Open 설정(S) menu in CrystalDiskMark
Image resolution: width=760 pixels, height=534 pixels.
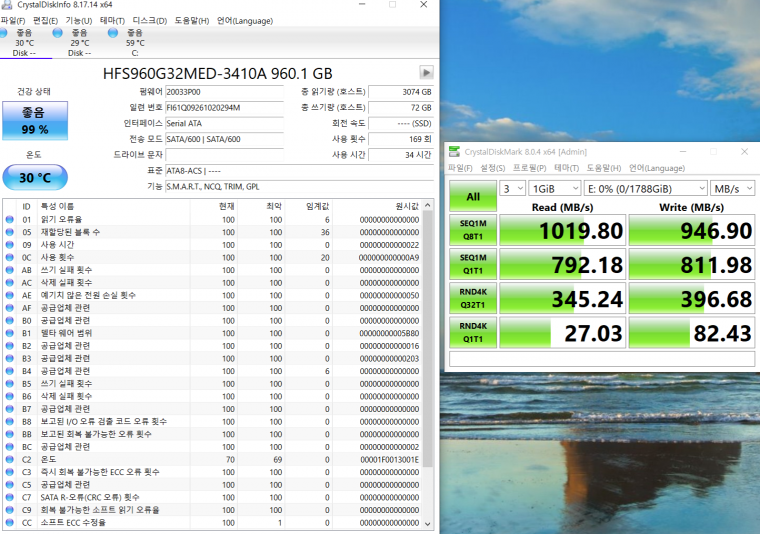[492, 168]
